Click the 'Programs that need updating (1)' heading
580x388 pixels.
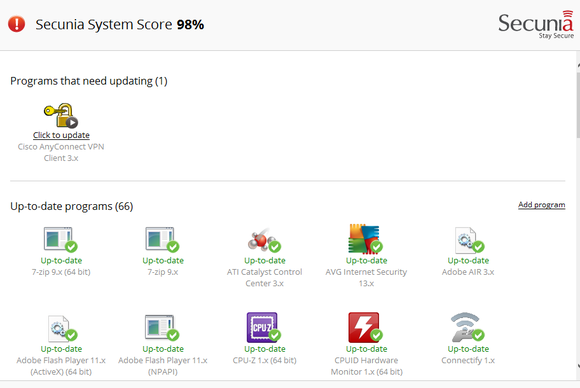[x=89, y=81]
